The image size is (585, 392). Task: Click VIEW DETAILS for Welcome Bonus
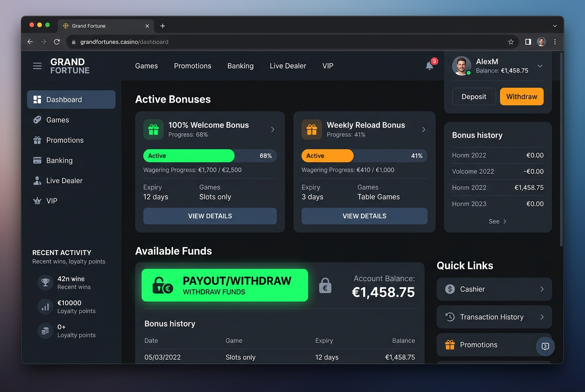[210, 216]
